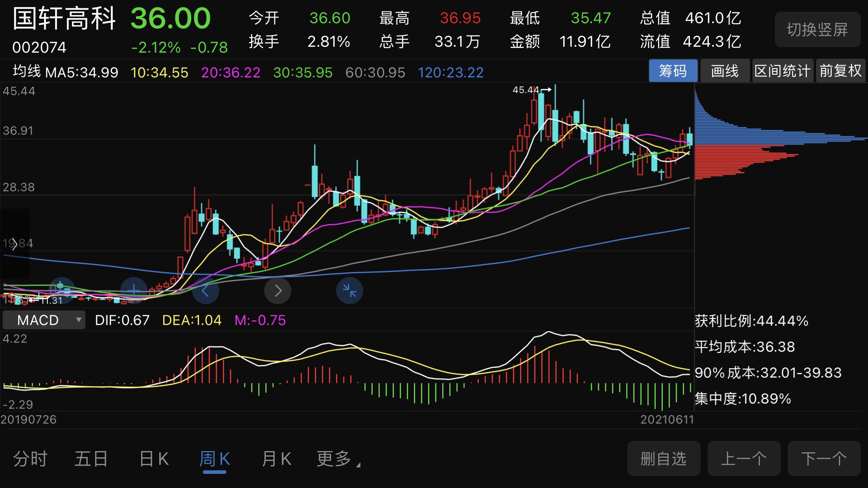
Task: Expand the side panel chevron at left edge
Action: click(x=15, y=244)
